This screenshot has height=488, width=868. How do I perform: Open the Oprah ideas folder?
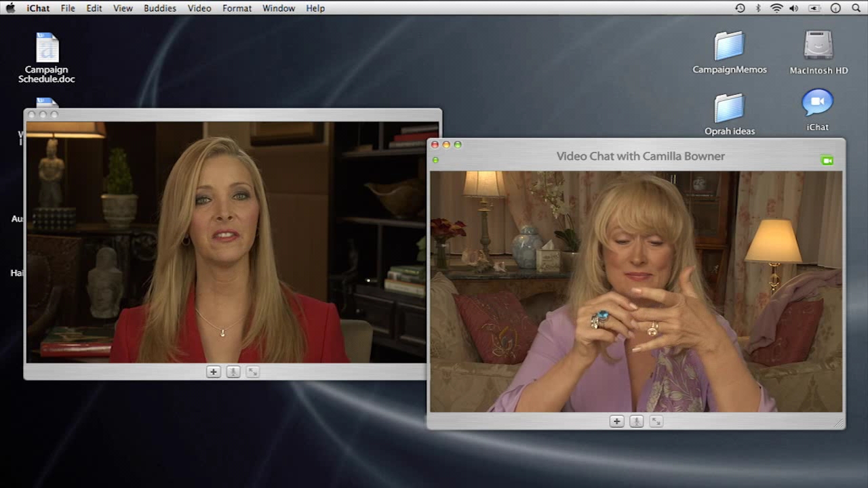730,115
